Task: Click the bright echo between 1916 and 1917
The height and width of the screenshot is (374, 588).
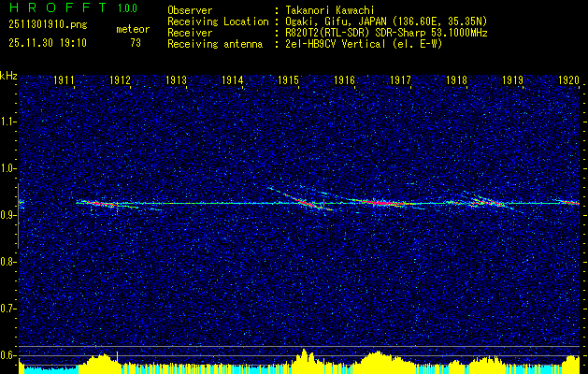Action: 382,203
